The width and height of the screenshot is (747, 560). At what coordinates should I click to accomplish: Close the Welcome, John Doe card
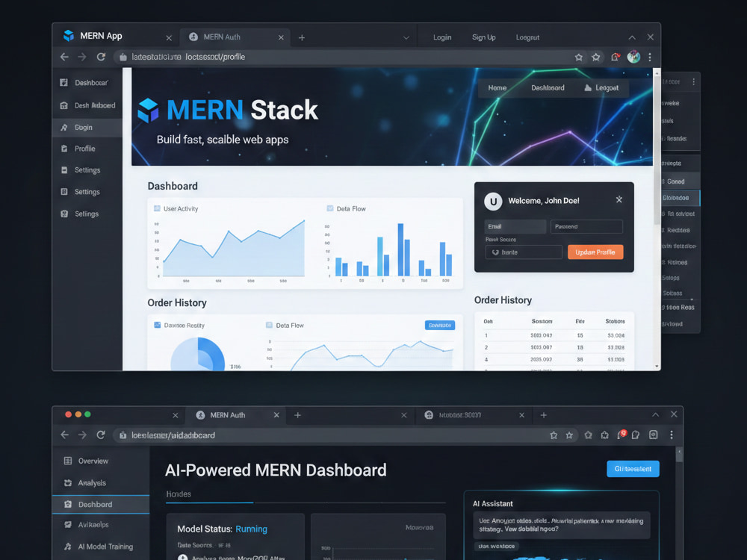[x=619, y=199]
